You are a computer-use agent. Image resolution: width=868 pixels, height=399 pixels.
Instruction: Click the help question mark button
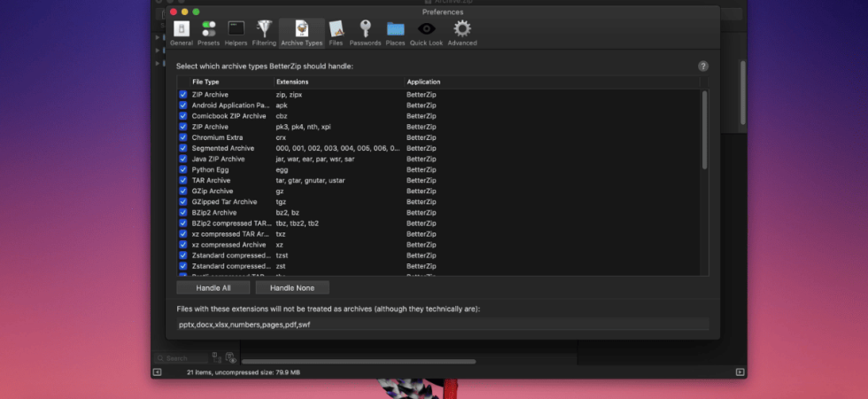click(703, 66)
